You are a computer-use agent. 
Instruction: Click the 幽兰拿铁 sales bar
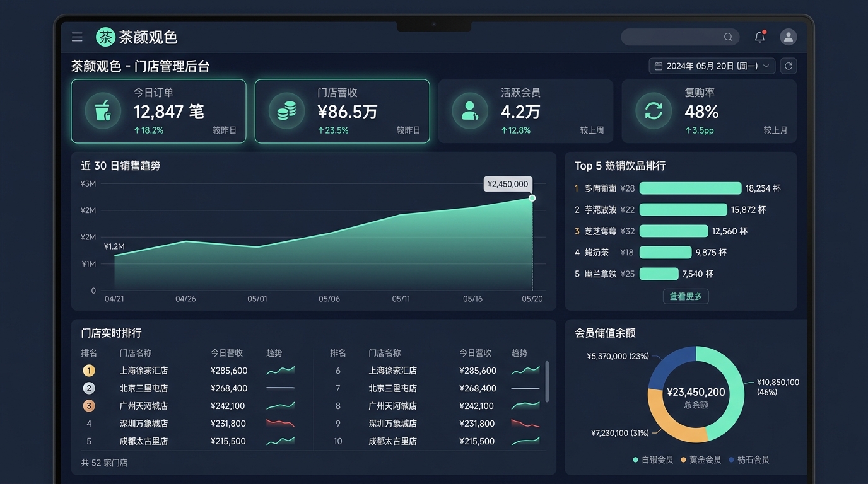coord(659,274)
